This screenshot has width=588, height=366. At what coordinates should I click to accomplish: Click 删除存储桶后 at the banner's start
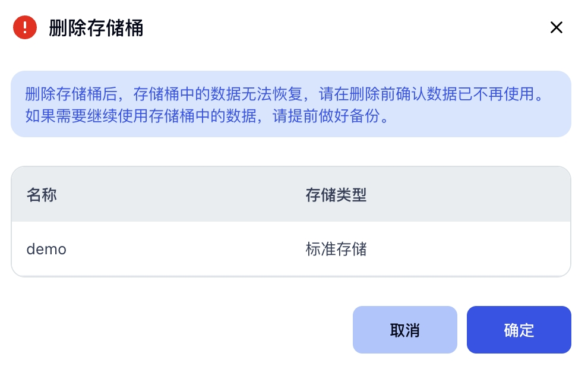pyautogui.click(x=71, y=94)
